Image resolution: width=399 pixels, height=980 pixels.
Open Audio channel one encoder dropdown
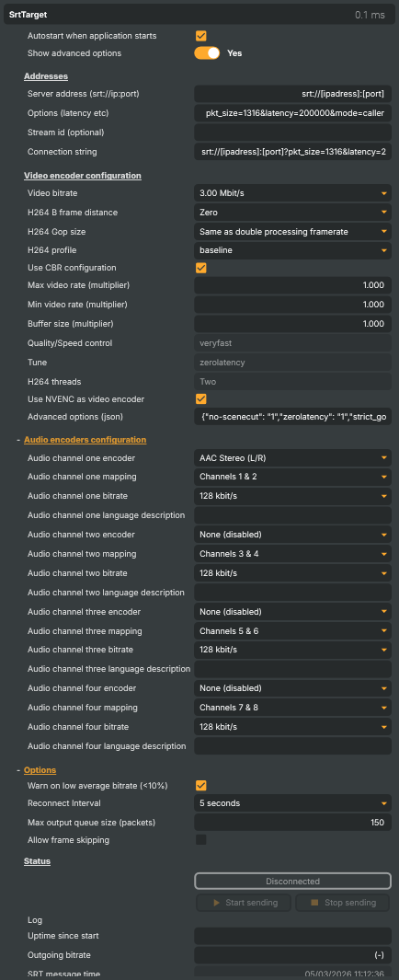293,458
